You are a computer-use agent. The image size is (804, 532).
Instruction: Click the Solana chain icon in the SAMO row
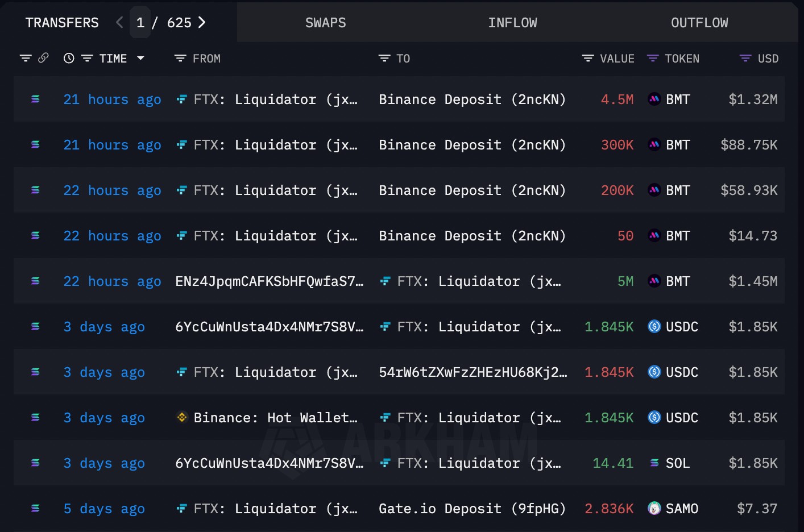pos(35,509)
